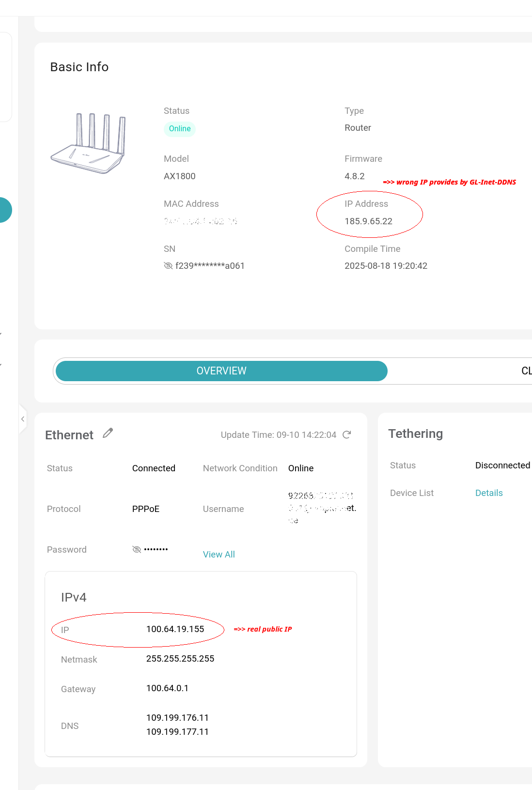The height and width of the screenshot is (790, 532).
Task: Click firmware version 4.8.2
Action: click(354, 176)
